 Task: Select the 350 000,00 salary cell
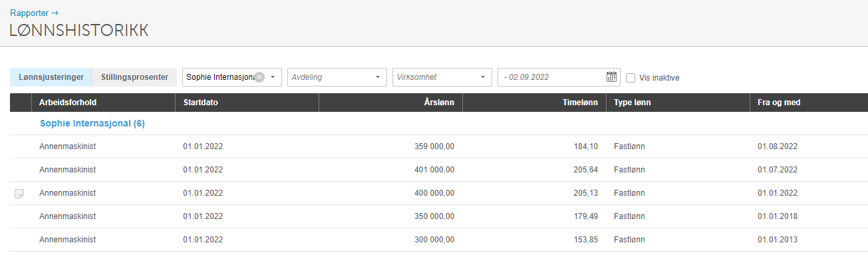pyautogui.click(x=434, y=216)
